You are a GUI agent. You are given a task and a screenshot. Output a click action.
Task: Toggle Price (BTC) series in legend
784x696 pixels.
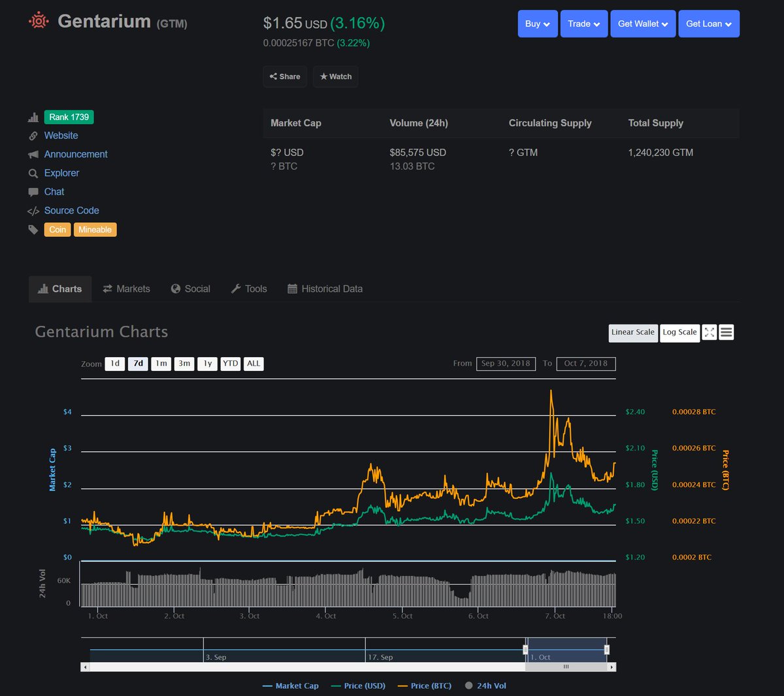point(424,686)
